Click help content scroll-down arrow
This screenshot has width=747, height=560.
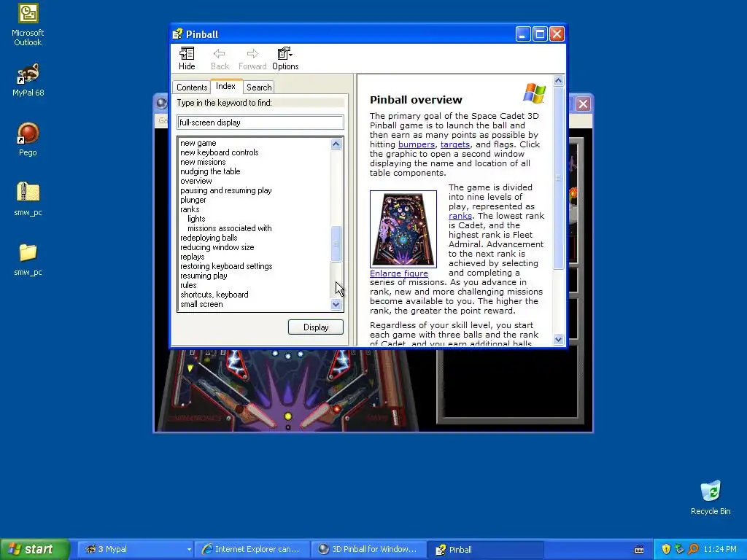558,340
